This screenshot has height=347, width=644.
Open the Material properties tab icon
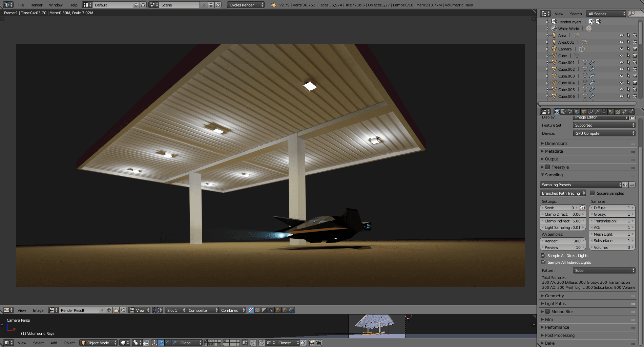tap(611, 112)
